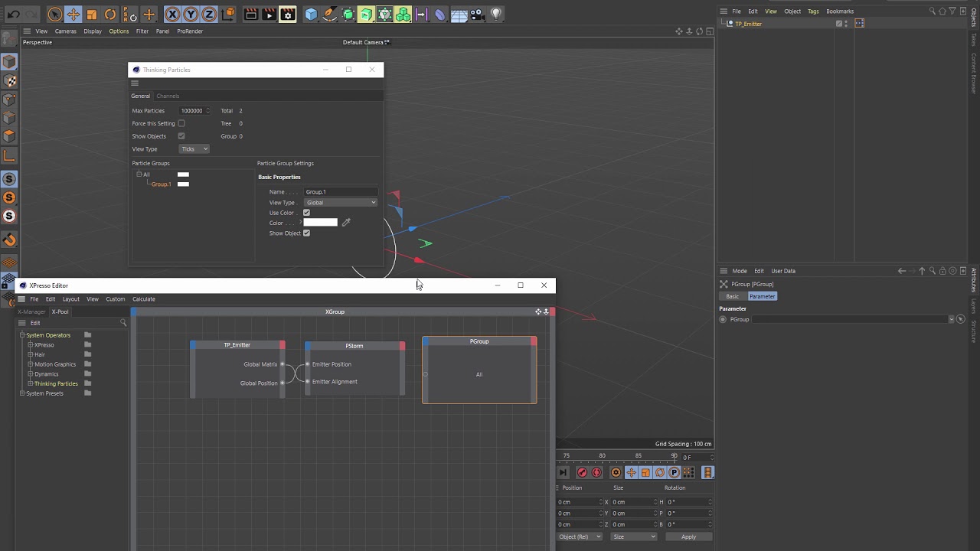Expand System Presets tree node

pyautogui.click(x=22, y=393)
